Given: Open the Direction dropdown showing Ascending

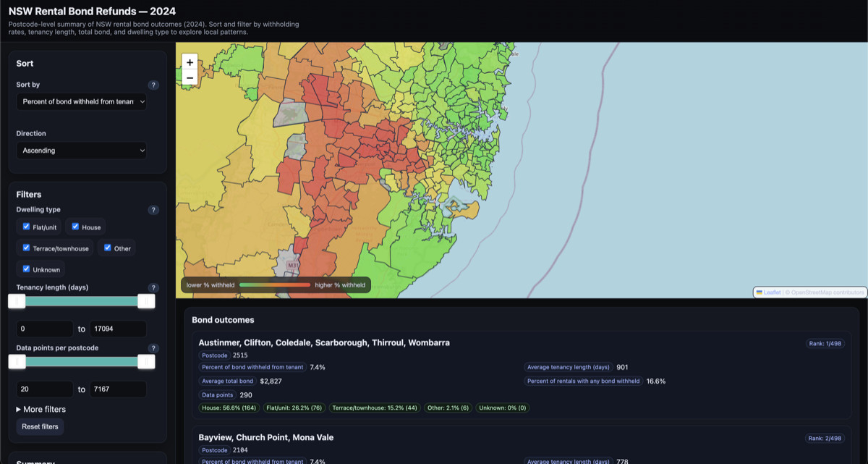Looking at the screenshot, I should coord(82,151).
